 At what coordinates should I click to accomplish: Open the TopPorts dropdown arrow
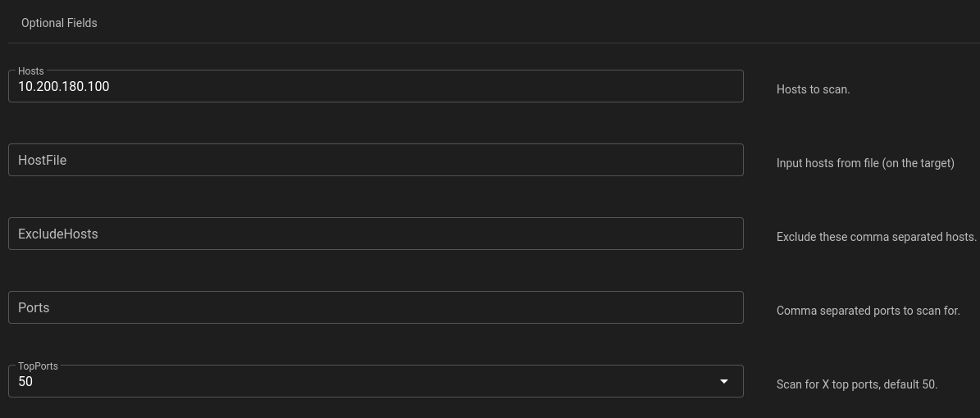pos(723,381)
